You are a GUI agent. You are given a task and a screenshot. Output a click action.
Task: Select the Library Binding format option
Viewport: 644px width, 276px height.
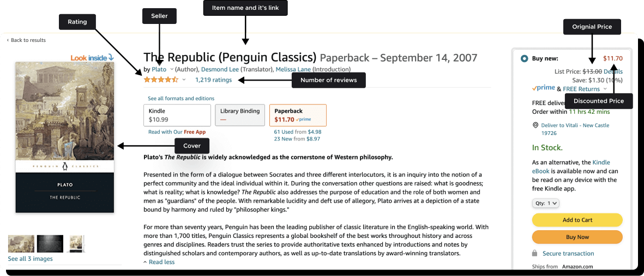tap(240, 115)
